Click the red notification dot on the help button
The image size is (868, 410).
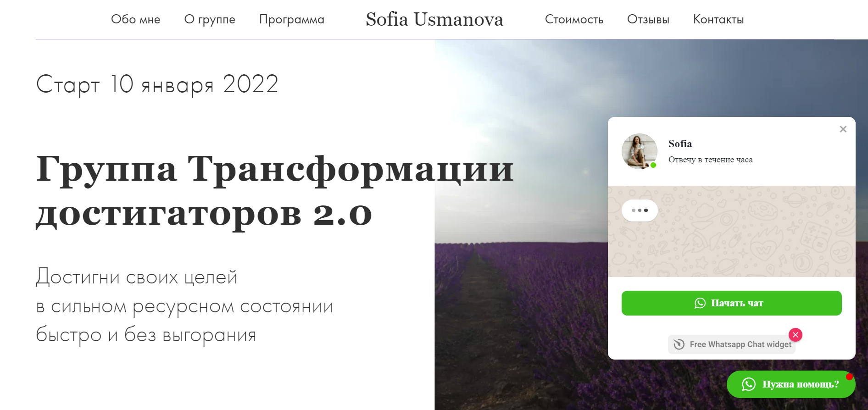[x=849, y=377]
